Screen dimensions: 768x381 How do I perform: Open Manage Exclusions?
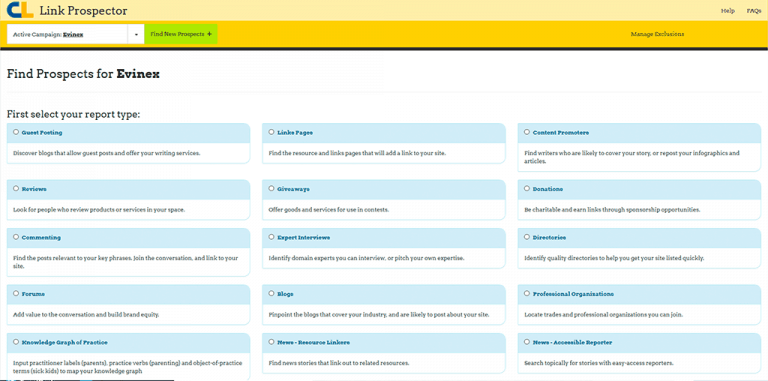click(657, 34)
